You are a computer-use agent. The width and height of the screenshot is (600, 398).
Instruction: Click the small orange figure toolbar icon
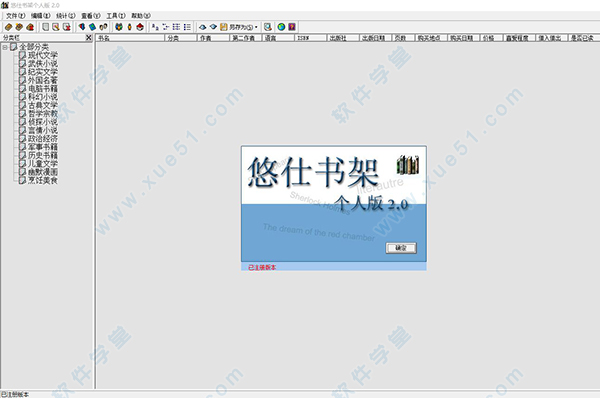129,27
